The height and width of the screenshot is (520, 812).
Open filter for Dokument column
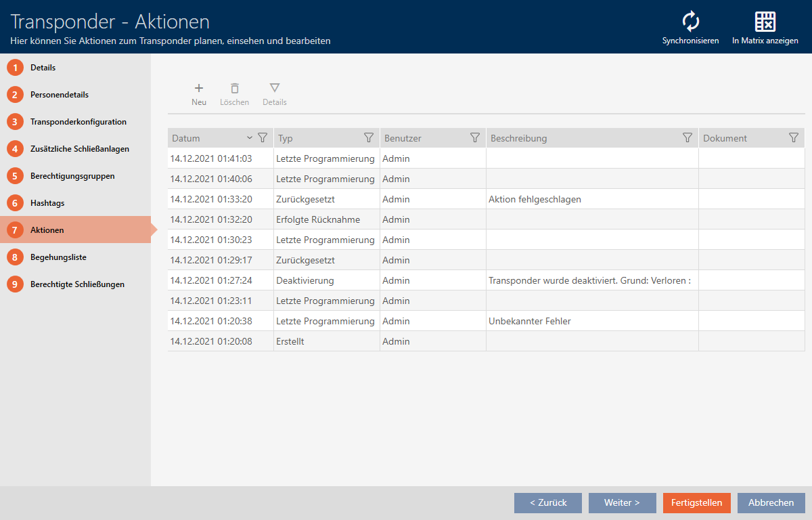[x=794, y=137]
